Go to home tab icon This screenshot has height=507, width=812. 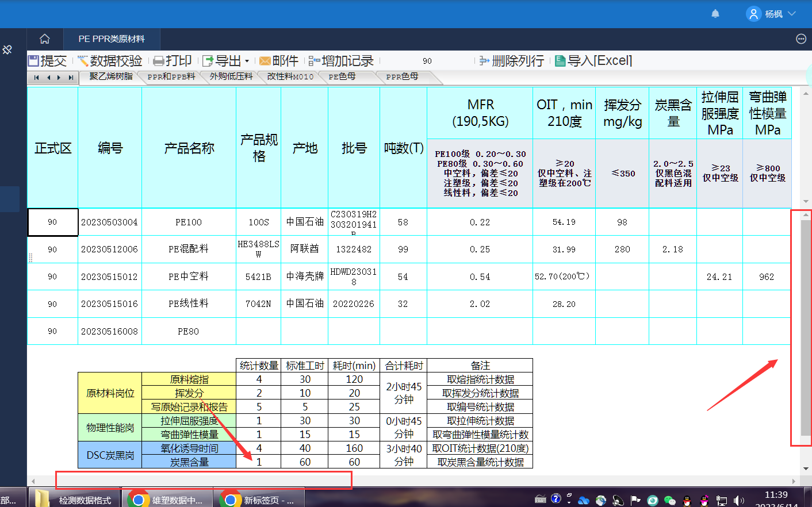click(45, 39)
